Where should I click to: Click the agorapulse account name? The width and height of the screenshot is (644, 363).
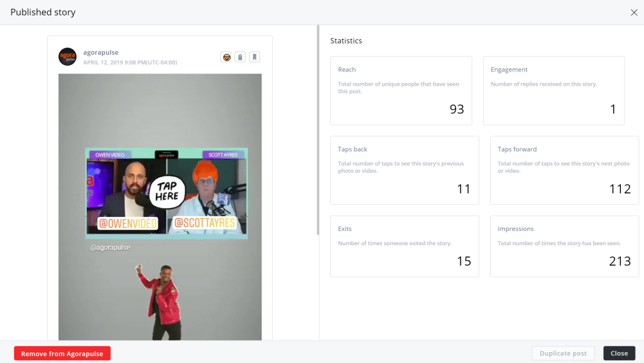(101, 52)
